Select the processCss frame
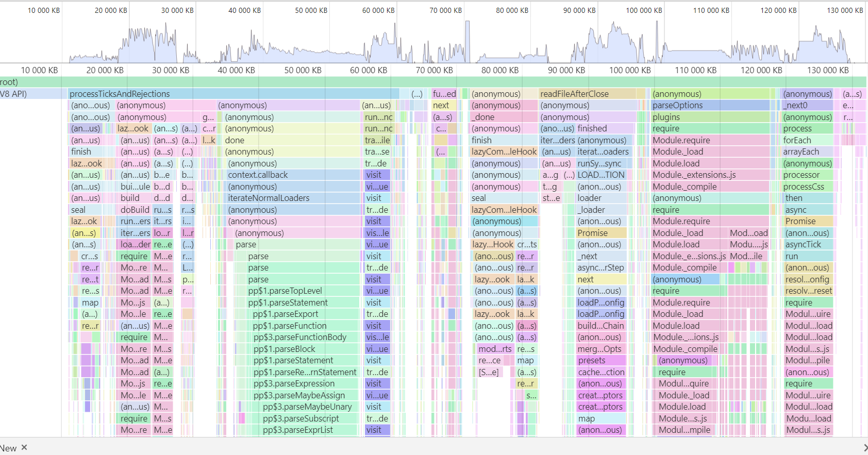The image size is (868, 455). coord(807,187)
